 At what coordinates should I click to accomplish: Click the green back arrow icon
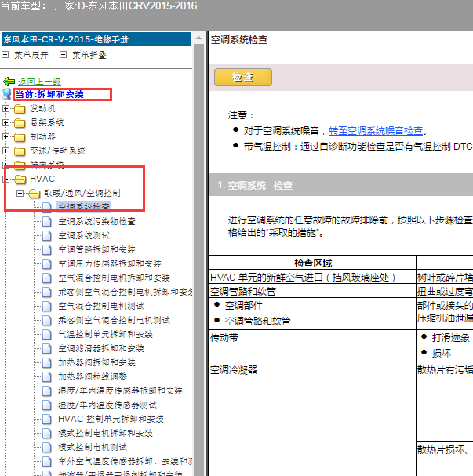(x=9, y=82)
